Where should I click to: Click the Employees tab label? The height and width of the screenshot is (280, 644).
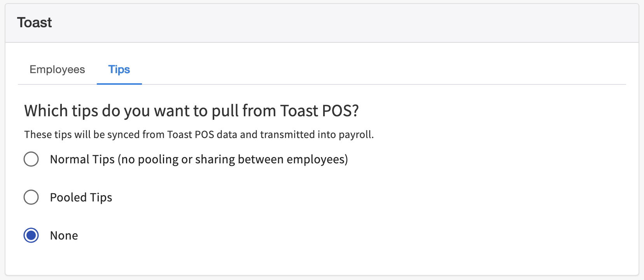tap(57, 69)
